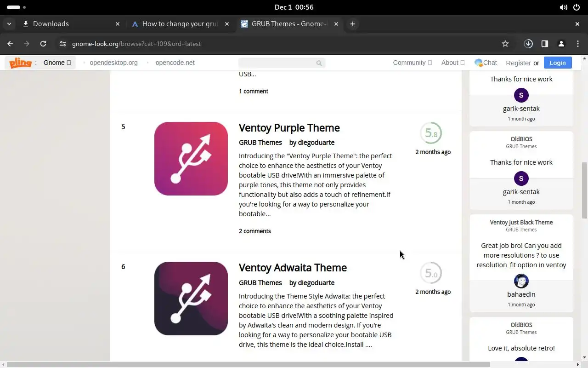
Task: Click the browser forward arrow
Action: (27, 44)
